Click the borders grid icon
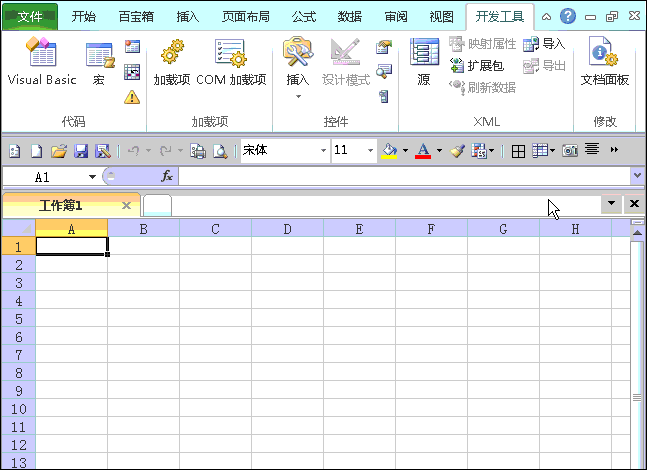 click(518, 151)
